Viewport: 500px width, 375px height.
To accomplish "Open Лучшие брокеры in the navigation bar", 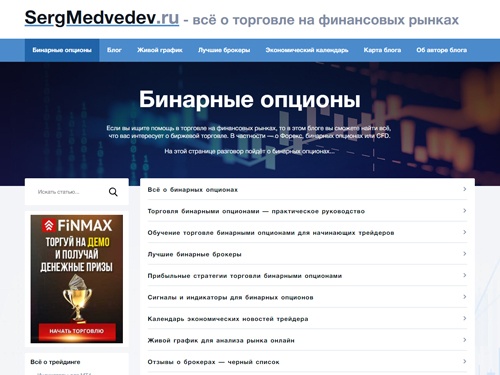I will pyautogui.click(x=224, y=50).
